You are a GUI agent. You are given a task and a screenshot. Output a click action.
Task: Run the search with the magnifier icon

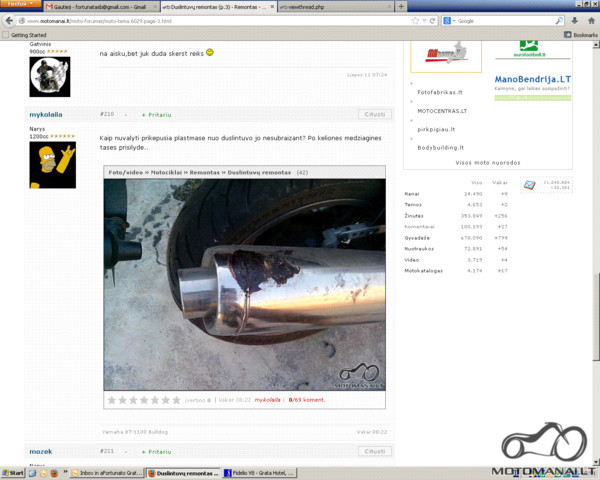(x=559, y=21)
